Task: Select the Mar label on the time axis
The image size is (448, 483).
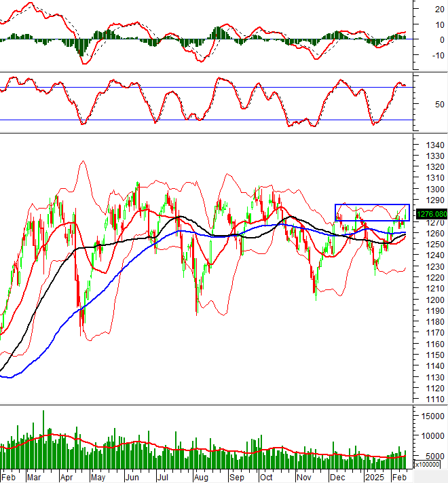Action: 35,478
